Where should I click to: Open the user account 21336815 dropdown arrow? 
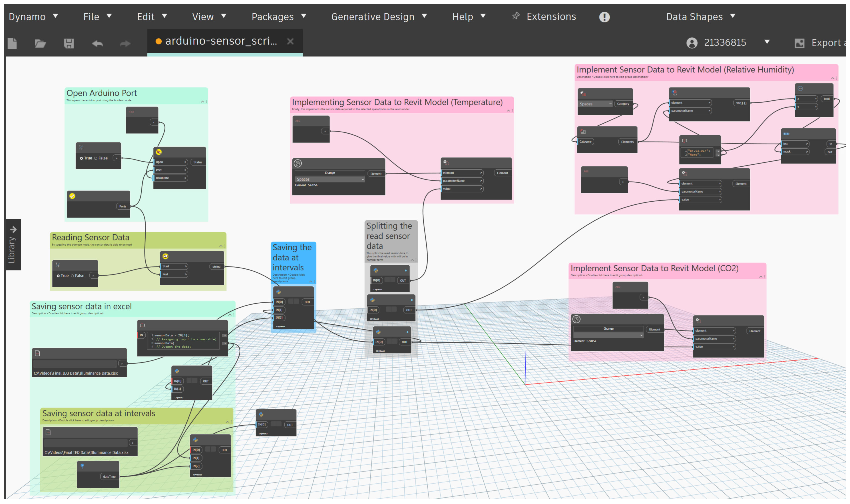click(x=767, y=42)
